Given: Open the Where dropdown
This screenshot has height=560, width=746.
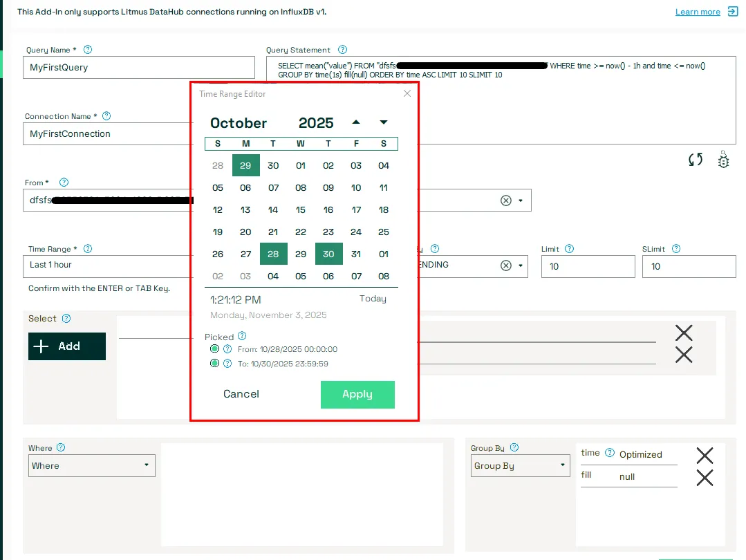Looking at the screenshot, I should tap(92, 465).
